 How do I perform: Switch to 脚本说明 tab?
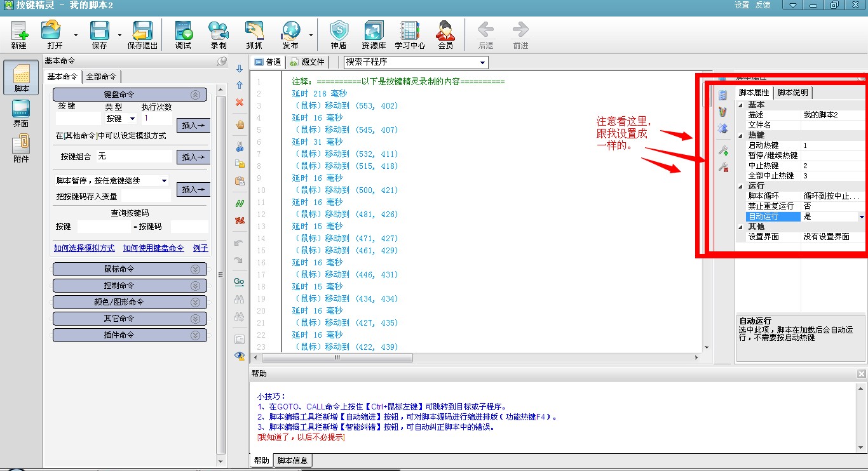(x=793, y=93)
